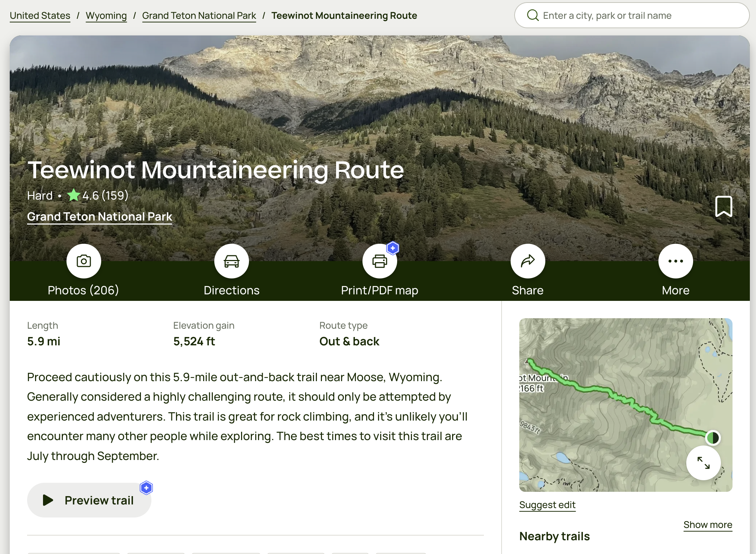Viewport: 756px width, 554px height.
Task: Click the Share icon
Action: coord(527,261)
